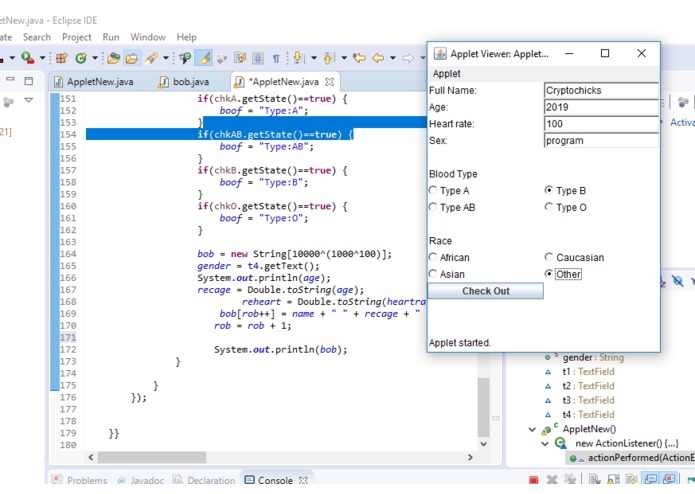695x494 pixels.
Task: Select the Other race radio button
Action: pyautogui.click(x=549, y=274)
